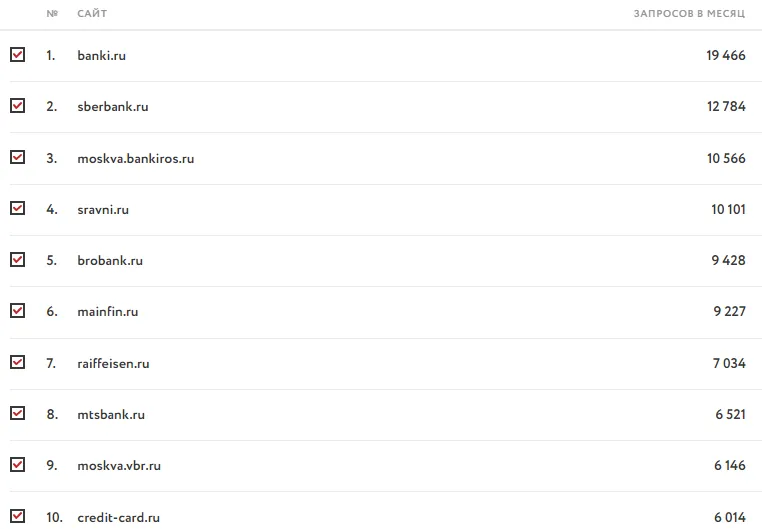Uncheck the moskva.vbr.ru checkbox
This screenshot has height=529, width=762.
17,464
